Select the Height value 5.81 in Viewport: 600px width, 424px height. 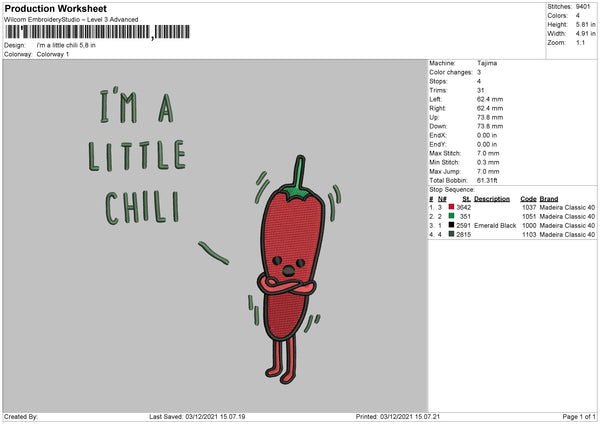tap(586, 24)
